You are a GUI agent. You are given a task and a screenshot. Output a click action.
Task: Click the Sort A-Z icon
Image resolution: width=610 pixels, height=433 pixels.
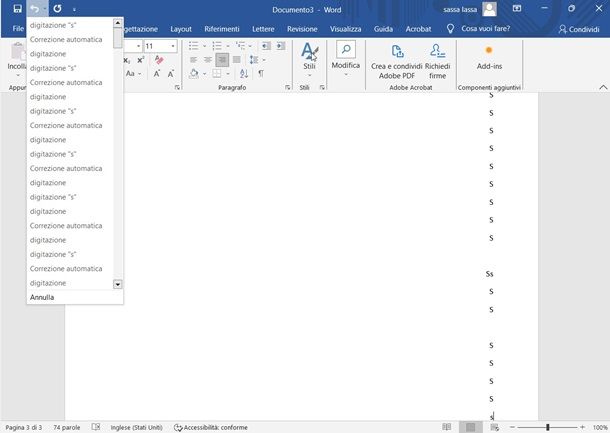pos(244,74)
